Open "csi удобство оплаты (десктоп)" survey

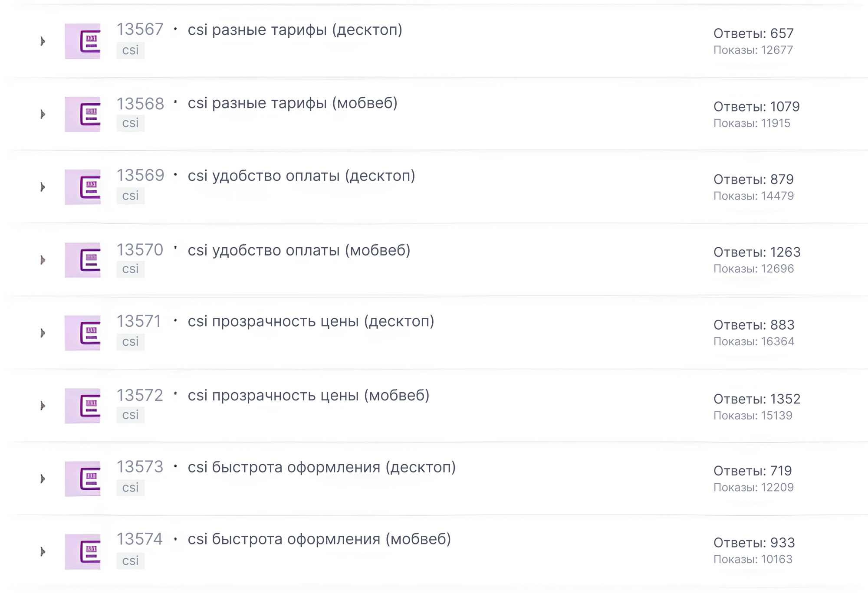pyautogui.click(x=301, y=176)
